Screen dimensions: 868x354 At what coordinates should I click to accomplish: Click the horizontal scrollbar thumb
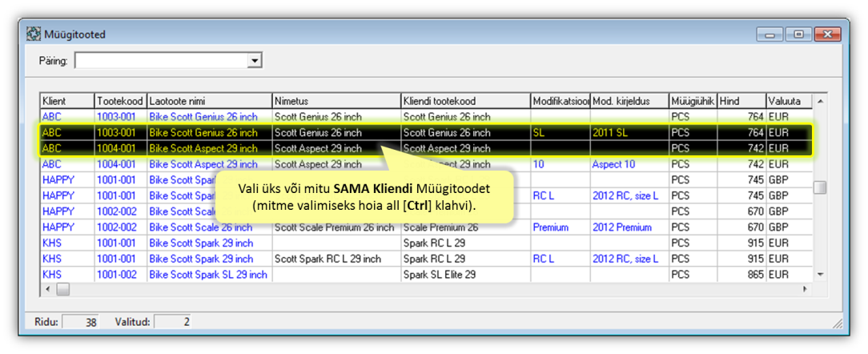[62, 289]
